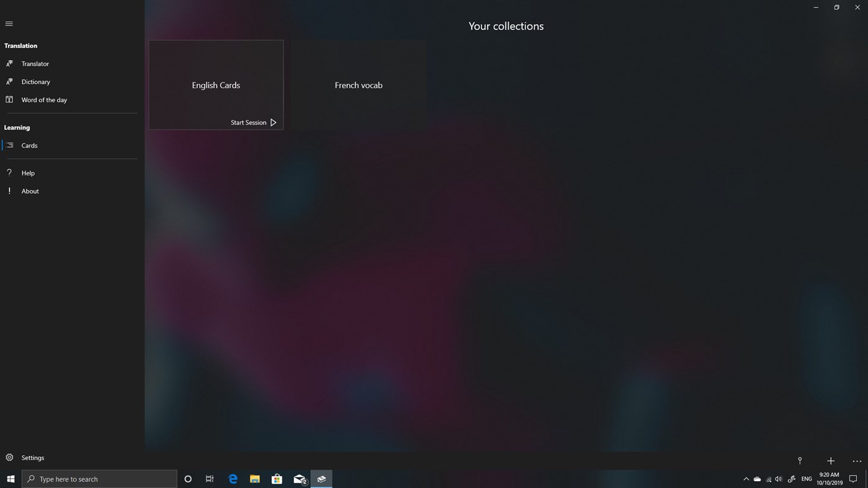Click the taskbar search field
Viewport: 868px width, 488px height.
(x=99, y=478)
